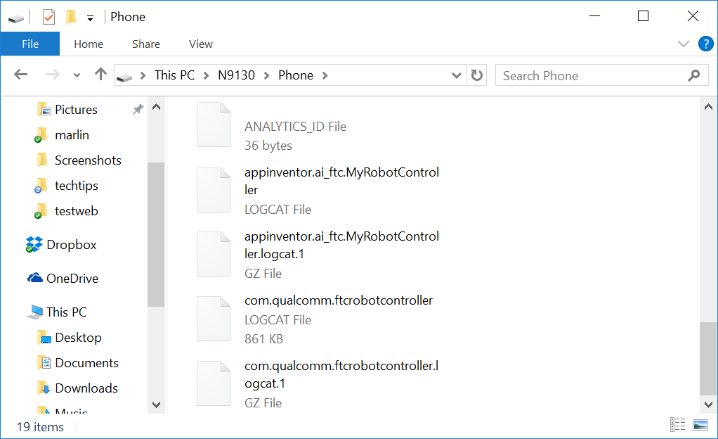Switch to the Home ribbon tab
The image size is (718, 439).
(x=88, y=44)
